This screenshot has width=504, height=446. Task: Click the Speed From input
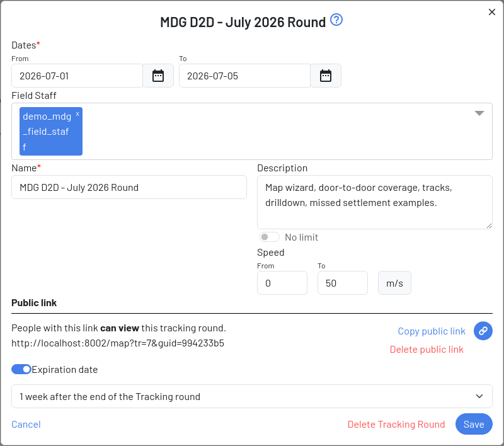click(282, 283)
